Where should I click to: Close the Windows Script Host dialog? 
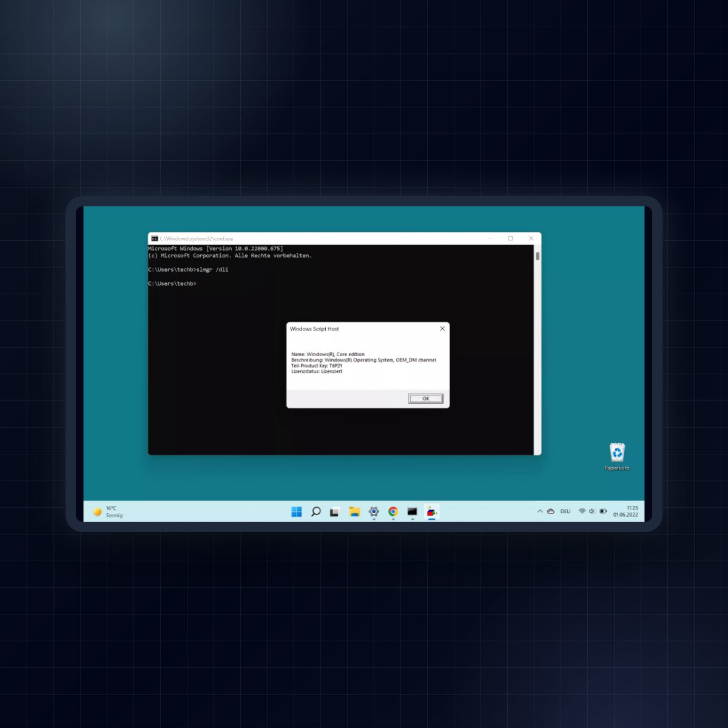[442, 328]
